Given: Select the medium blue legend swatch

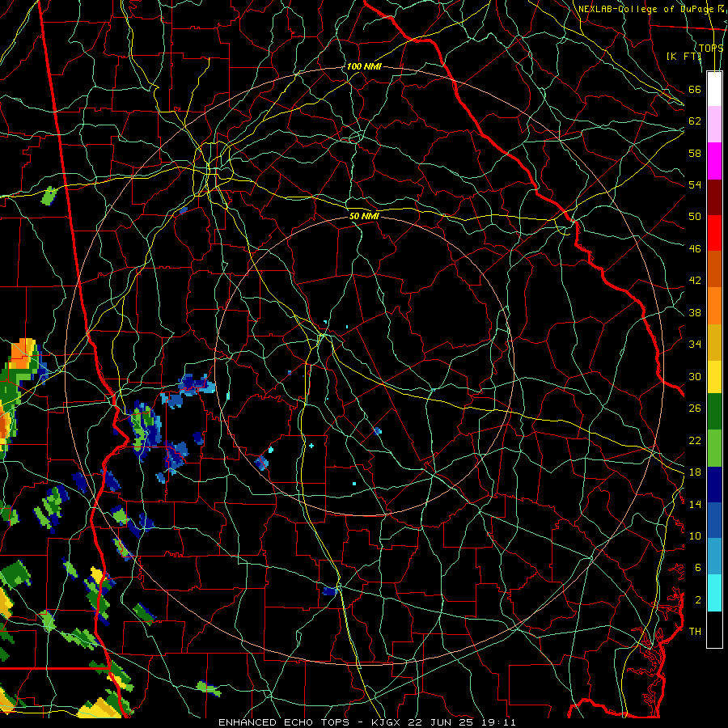Looking at the screenshot, I should click(x=714, y=520).
